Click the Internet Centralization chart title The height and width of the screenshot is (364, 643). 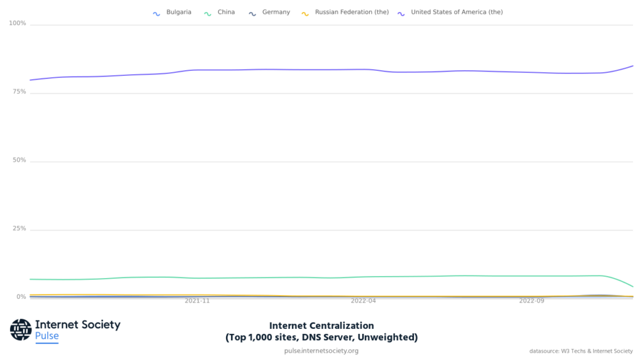click(321, 326)
